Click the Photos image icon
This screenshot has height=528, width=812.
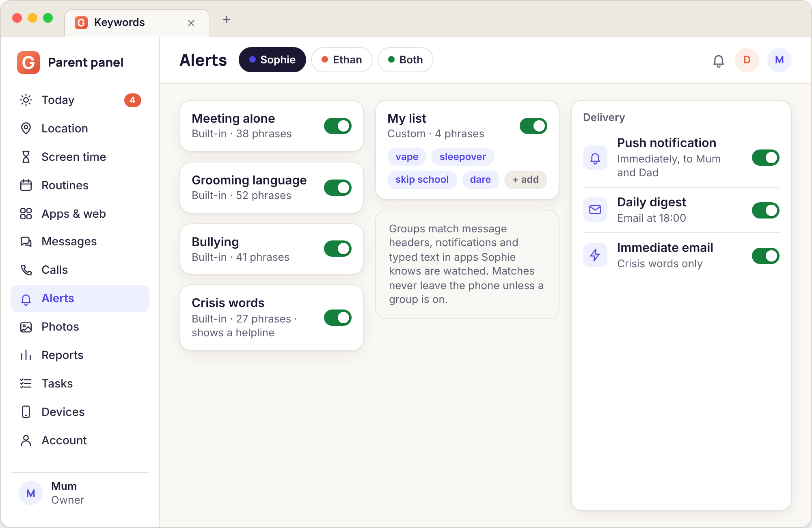[26, 327]
